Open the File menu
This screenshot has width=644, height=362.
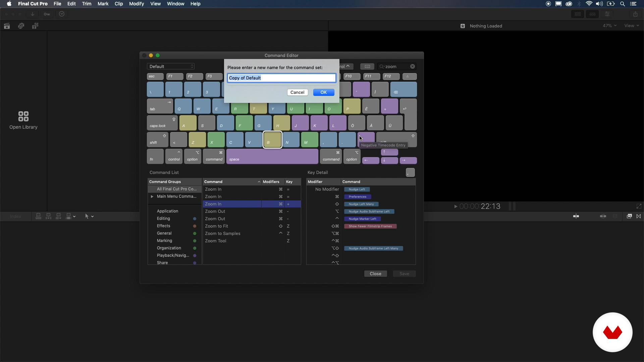[x=57, y=4]
